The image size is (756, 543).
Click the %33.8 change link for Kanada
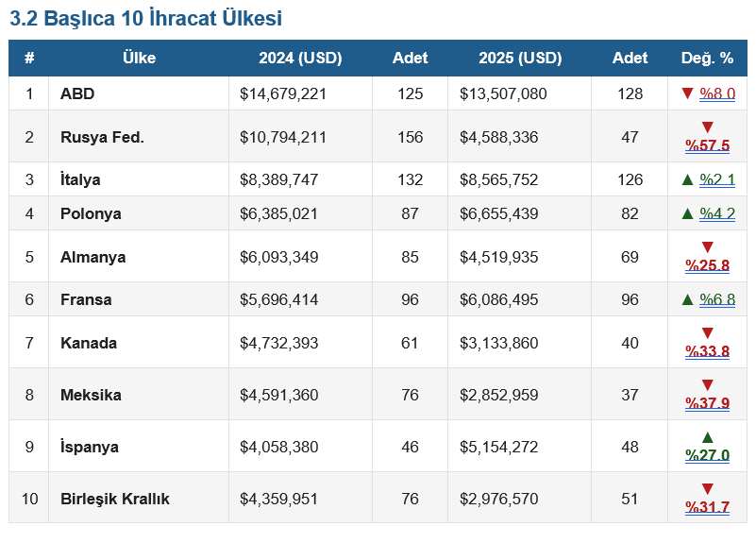[x=707, y=351]
